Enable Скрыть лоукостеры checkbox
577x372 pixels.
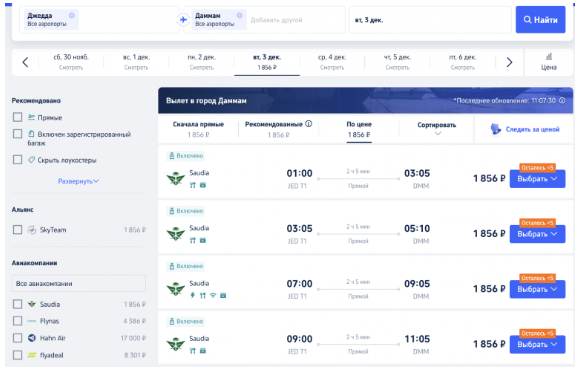click(x=17, y=159)
